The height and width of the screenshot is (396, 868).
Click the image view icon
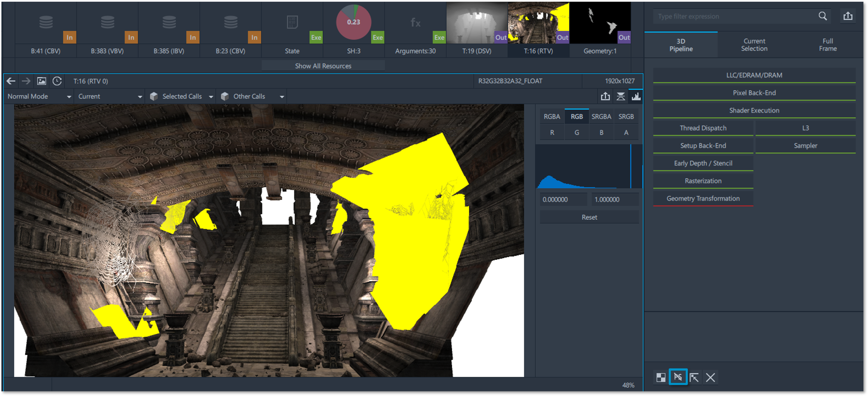coord(42,81)
